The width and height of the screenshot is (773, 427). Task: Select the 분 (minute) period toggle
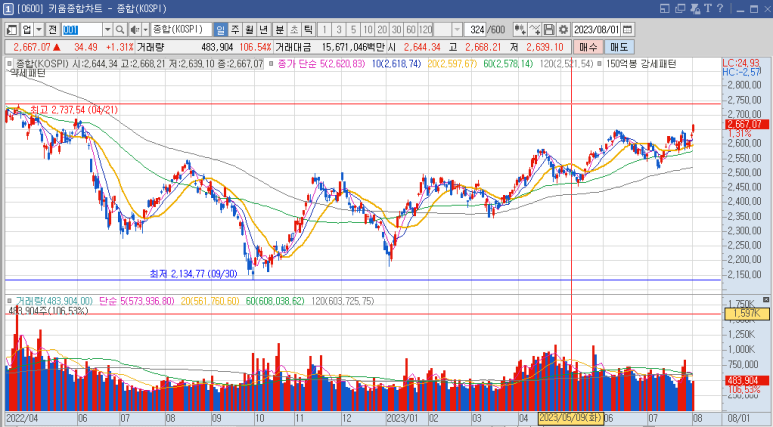point(280,30)
